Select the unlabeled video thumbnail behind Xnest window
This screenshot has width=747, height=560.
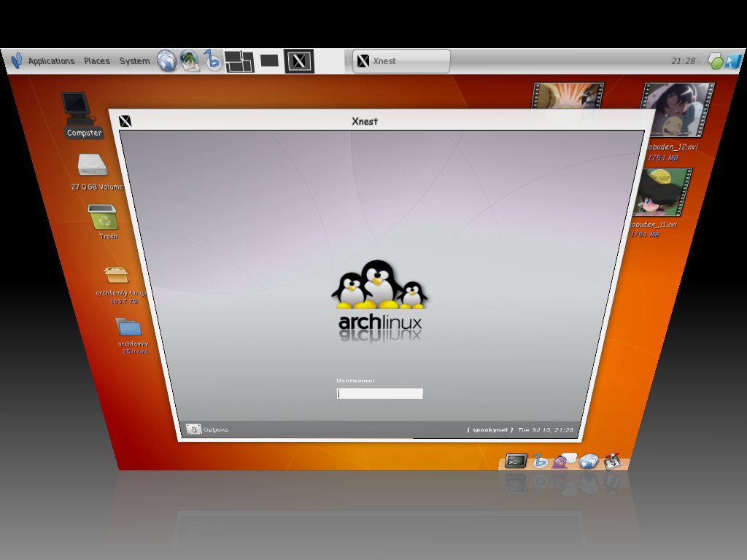(x=567, y=96)
